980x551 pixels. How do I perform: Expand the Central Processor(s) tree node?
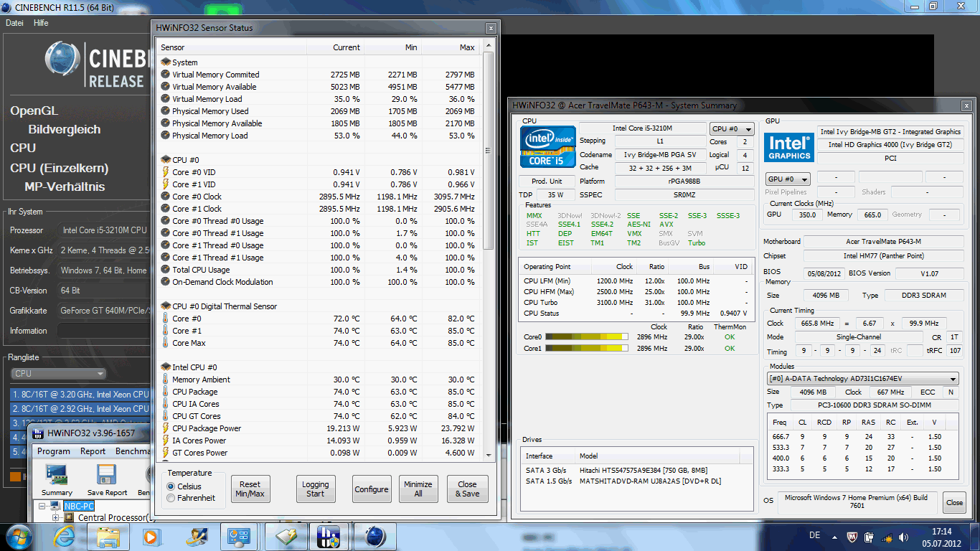click(x=56, y=517)
